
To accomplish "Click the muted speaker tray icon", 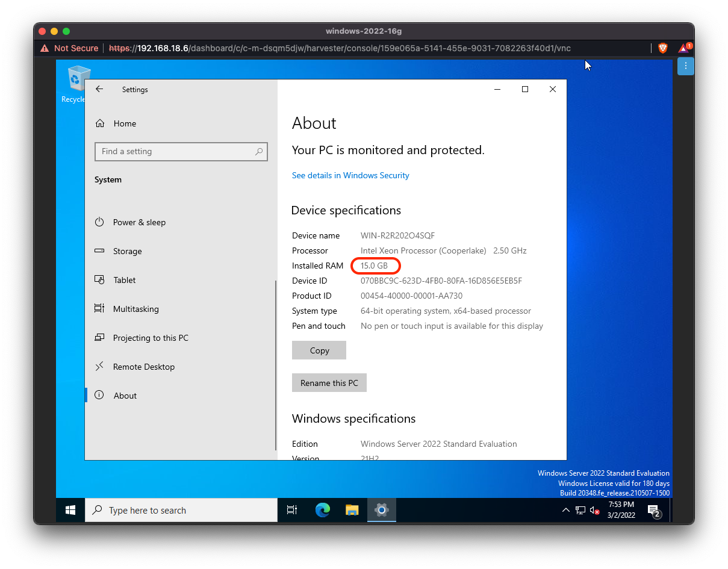I will click(x=595, y=511).
